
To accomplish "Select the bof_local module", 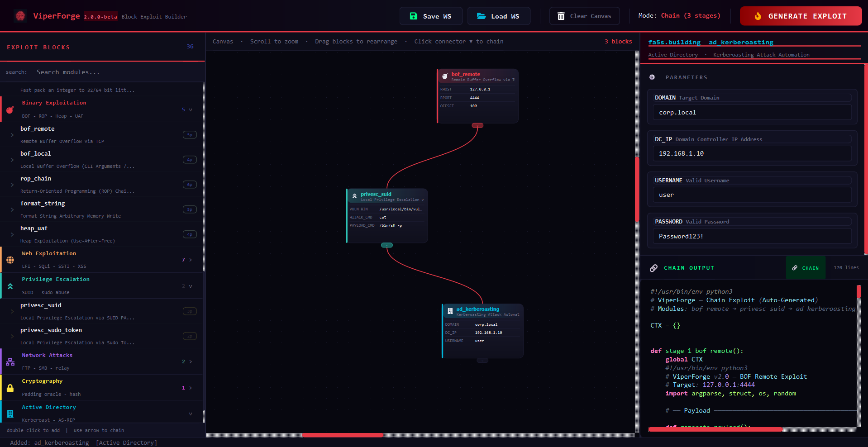I will (x=101, y=160).
